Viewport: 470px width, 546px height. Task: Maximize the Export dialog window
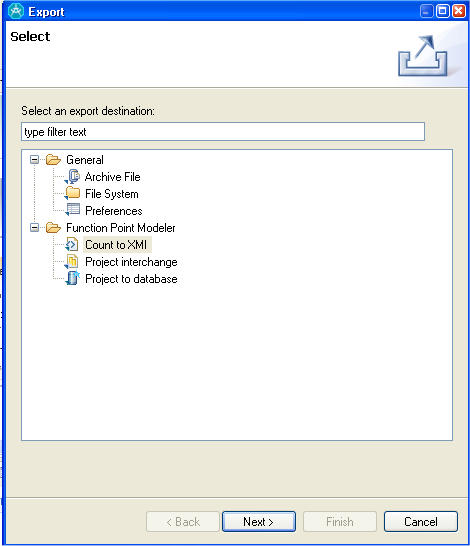(x=442, y=11)
